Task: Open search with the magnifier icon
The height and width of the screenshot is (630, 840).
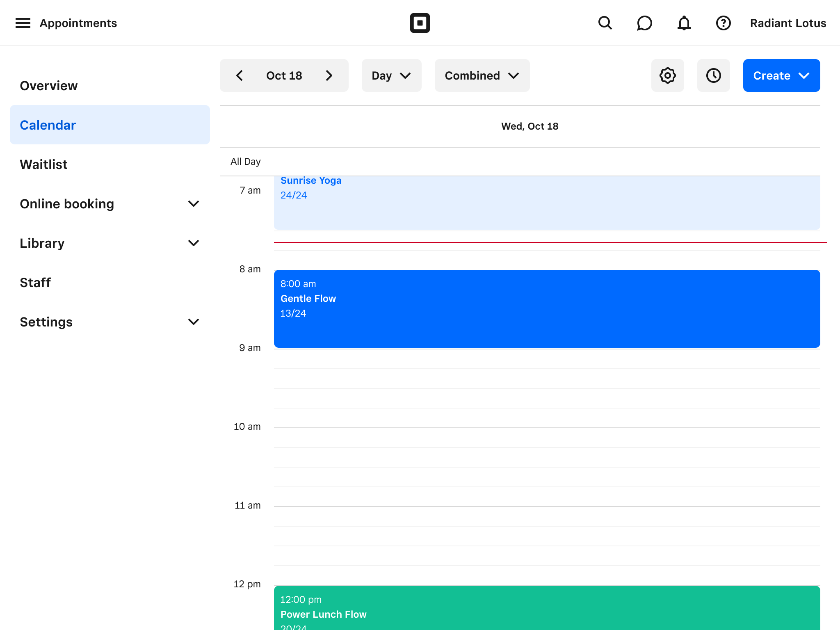Action: click(605, 23)
